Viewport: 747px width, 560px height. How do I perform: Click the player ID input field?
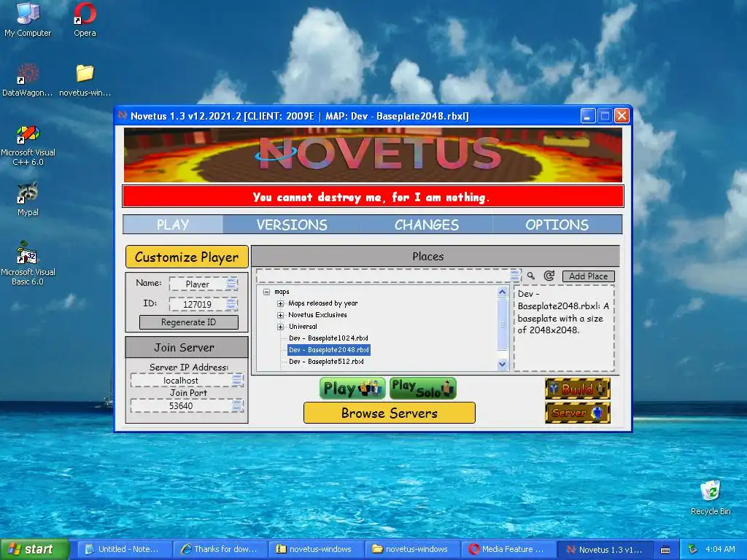pyautogui.click(x=204, y=304)
